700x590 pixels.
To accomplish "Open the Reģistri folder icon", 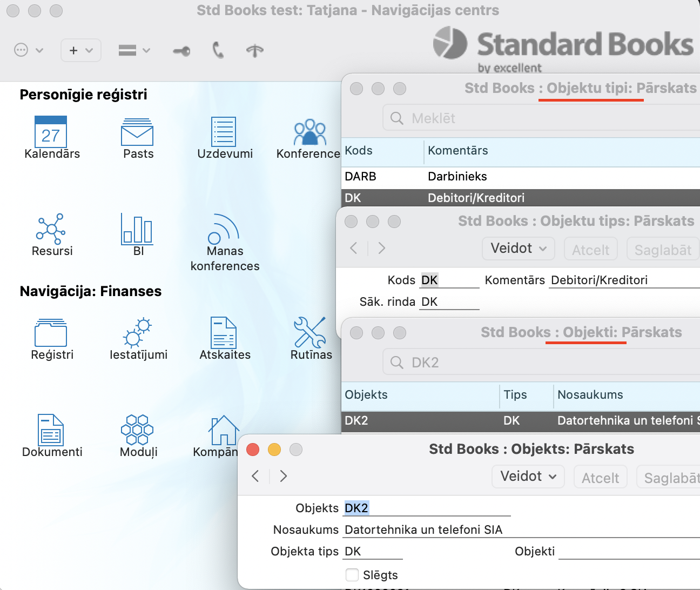I will [x=51, y=332].
